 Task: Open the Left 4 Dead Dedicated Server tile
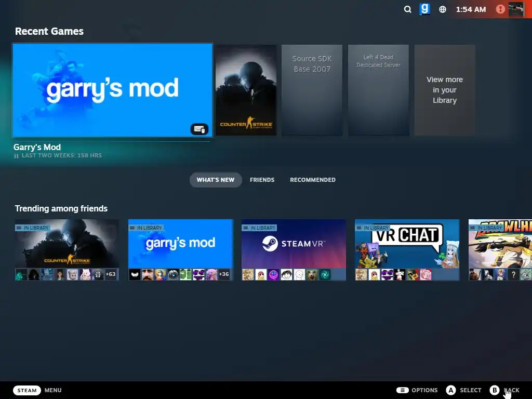(x=378, y=90)
